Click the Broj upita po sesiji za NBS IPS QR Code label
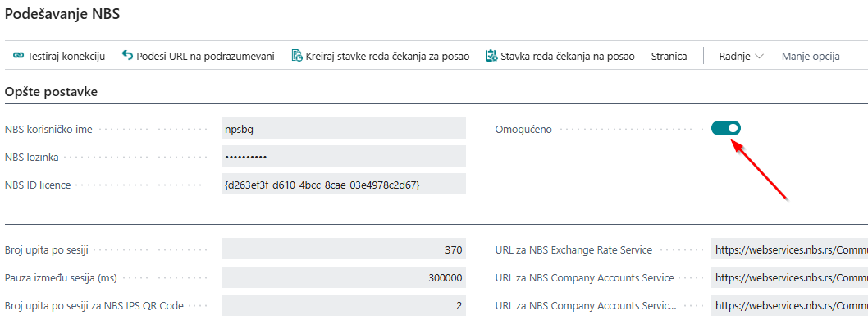Screen dimensions: 868x320 pyautogui.click(x=94, y=305)
